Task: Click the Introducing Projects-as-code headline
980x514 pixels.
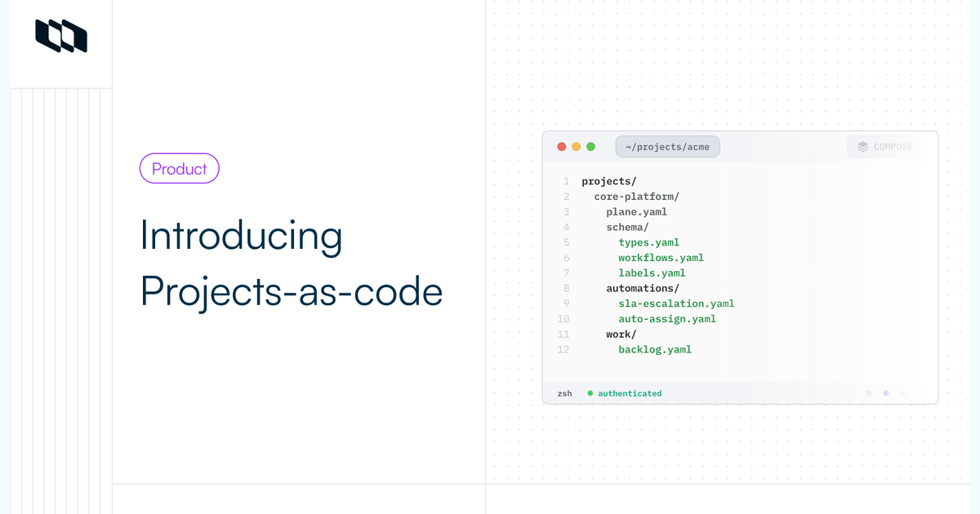Action: [x=291, y=263]
